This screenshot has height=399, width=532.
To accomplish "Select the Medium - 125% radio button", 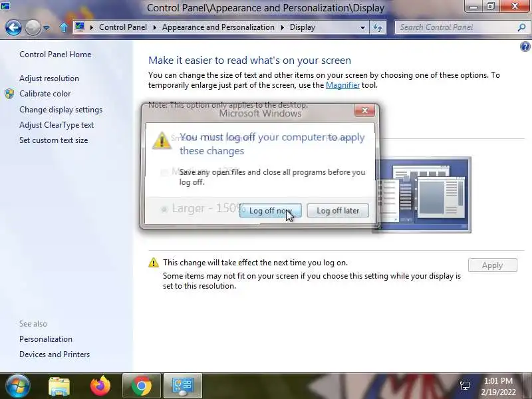I will [164, 172].
